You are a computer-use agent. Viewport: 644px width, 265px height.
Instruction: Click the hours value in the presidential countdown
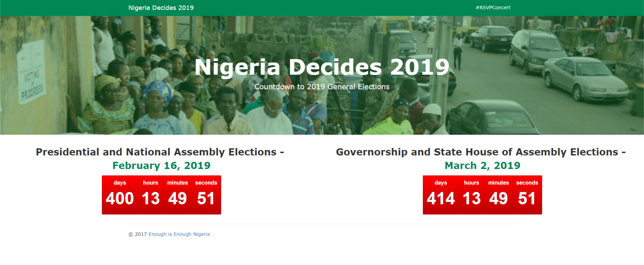[x=150, y=198]
